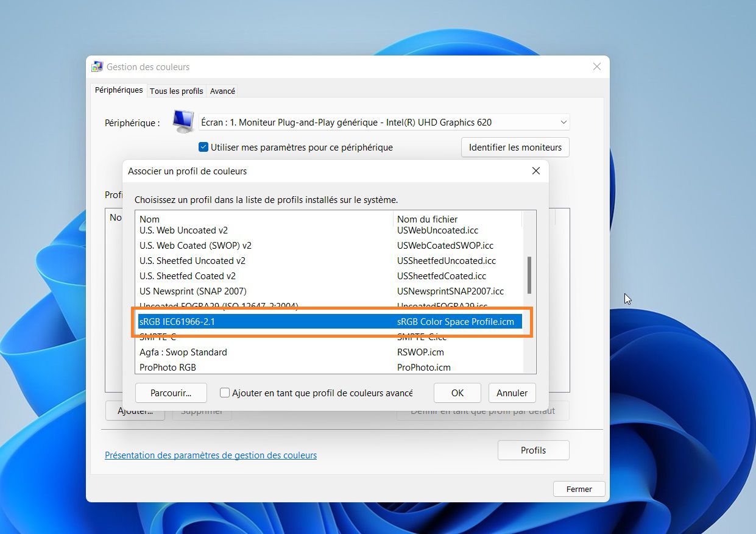Close the Gestion des couleurs window
The height and width of the screenshot is (534, 756).
pos(597,67)
